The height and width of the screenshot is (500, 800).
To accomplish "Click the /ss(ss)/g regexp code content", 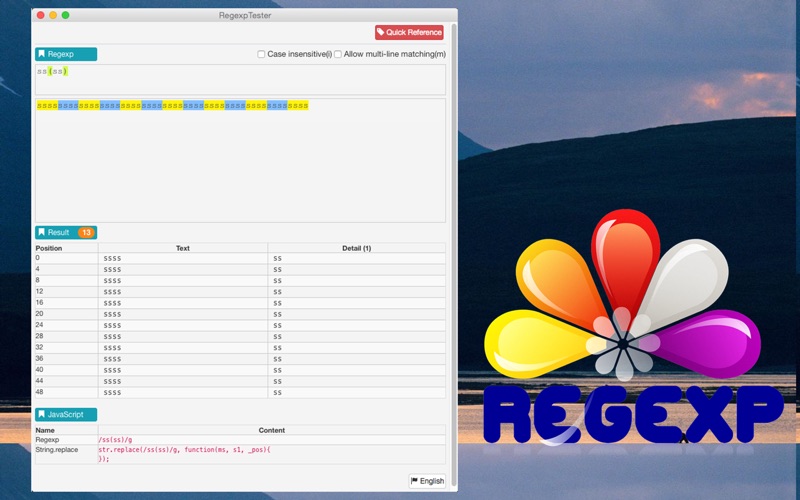I will coord(115,439).
